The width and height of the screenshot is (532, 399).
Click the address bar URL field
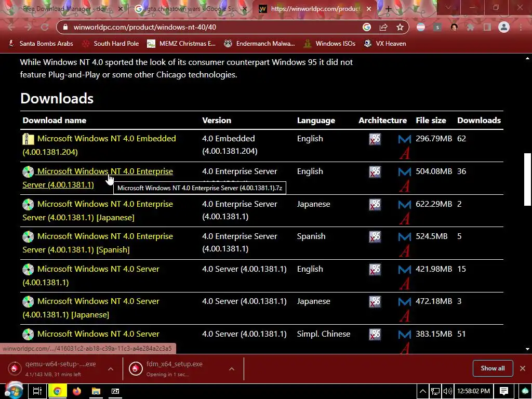point(214,27)
